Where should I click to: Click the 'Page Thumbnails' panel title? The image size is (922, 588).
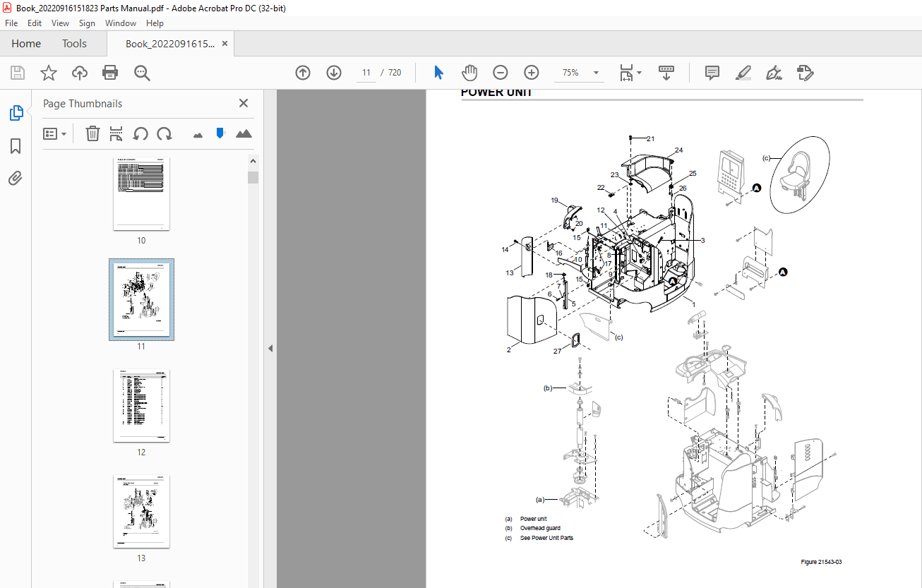point(83,104)
